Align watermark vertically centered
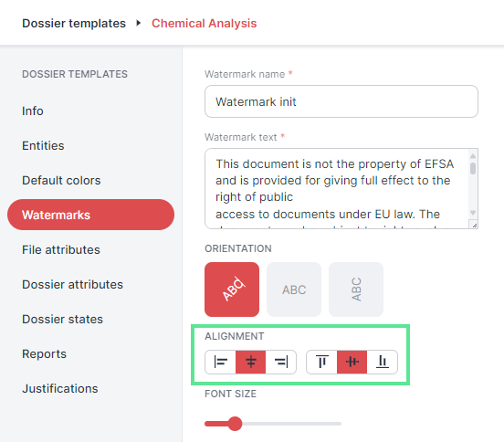 coord(352,362)
